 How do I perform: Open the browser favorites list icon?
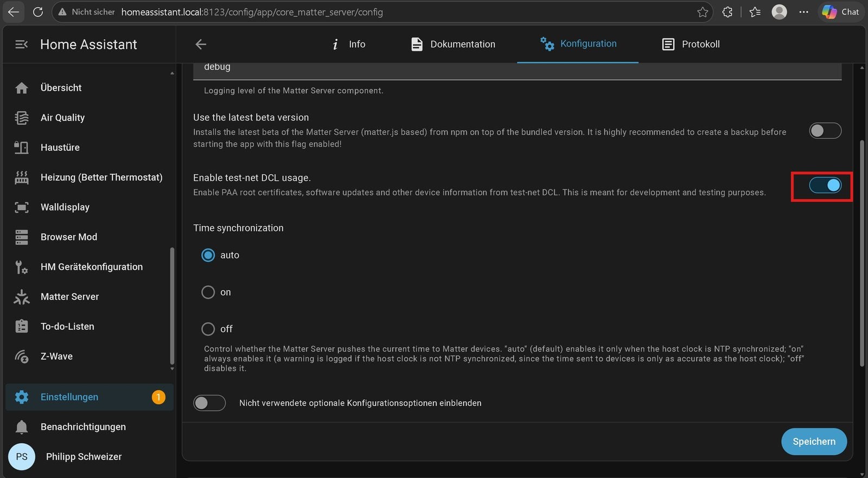[755, 12]
